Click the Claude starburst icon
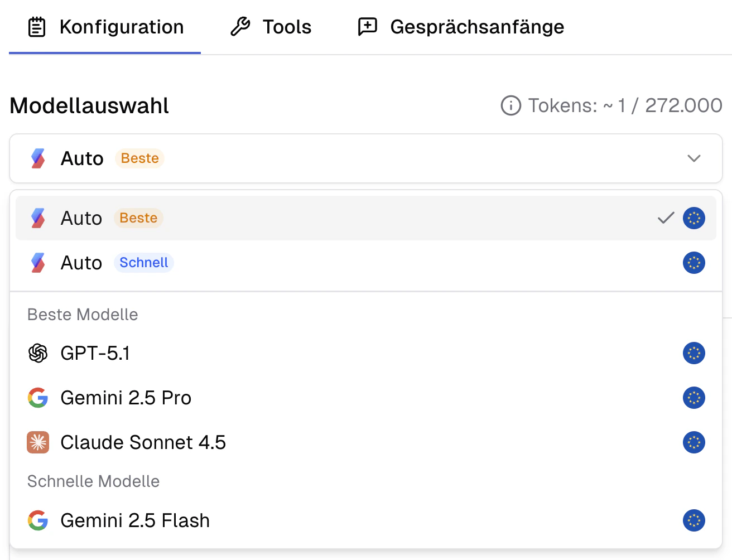 pos(38,442)
